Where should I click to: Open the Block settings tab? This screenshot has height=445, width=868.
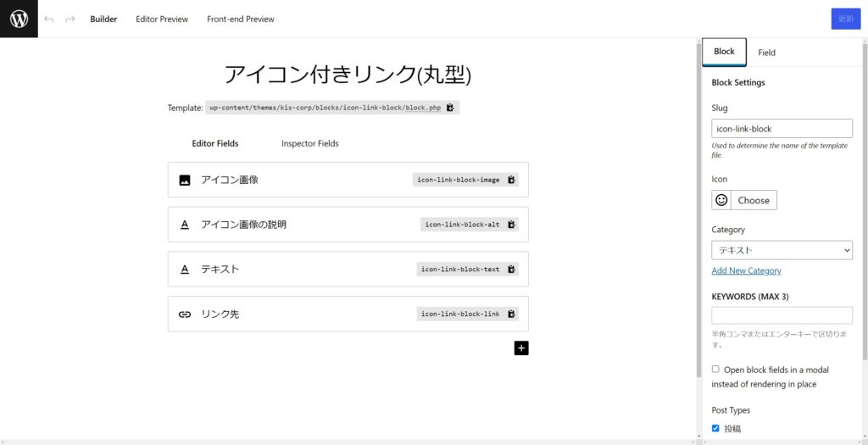tap(724, 52)
